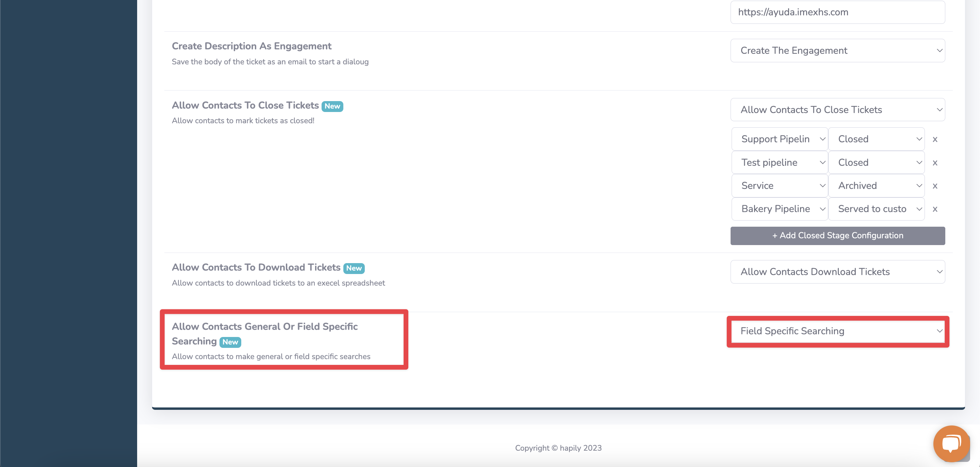Remove the Test pipeline closed stage row
The image size is (980, 467).
pos(935,163)
